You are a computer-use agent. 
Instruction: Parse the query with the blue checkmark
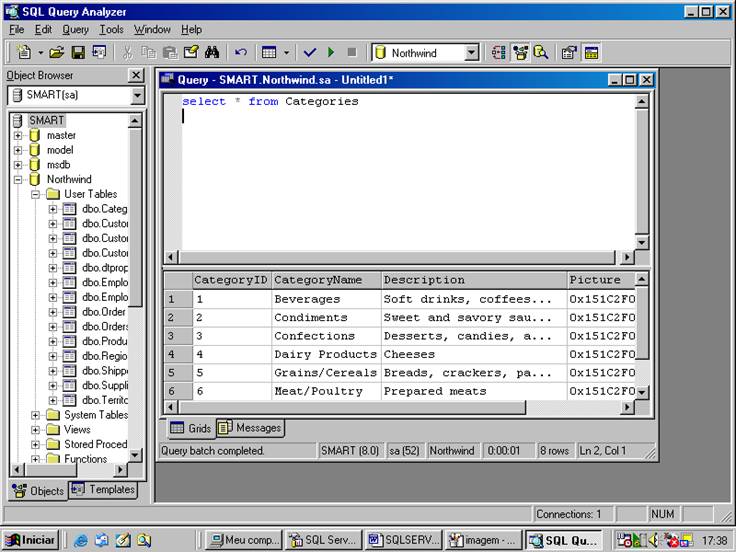coord(310,53)
